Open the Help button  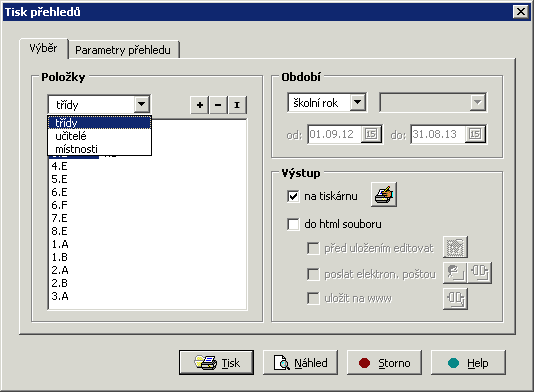[468, 363]
